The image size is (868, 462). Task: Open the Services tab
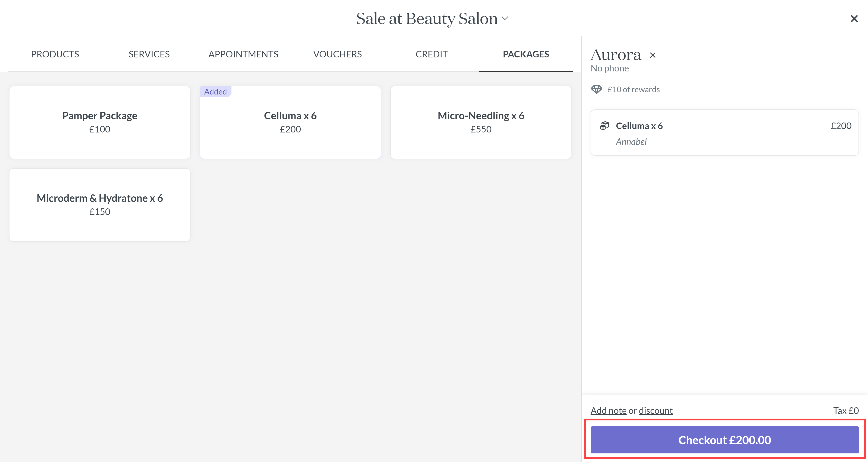click(149, 54)
